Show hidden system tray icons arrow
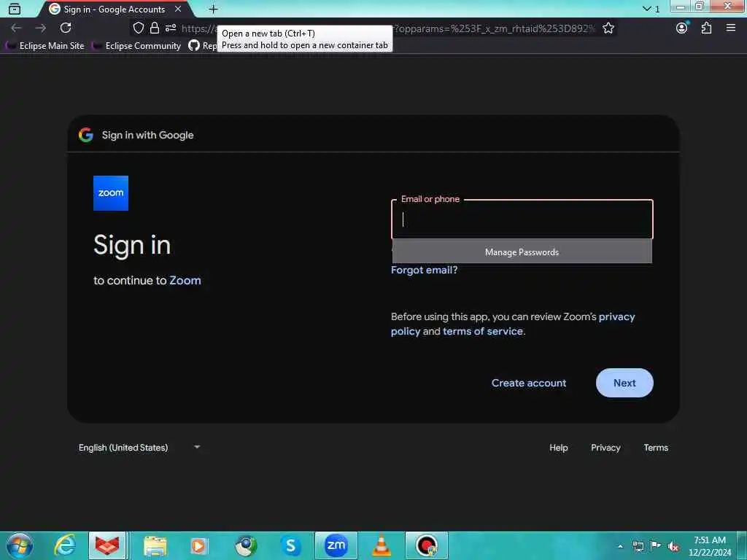The image size is (747, 560). [620, 546]
